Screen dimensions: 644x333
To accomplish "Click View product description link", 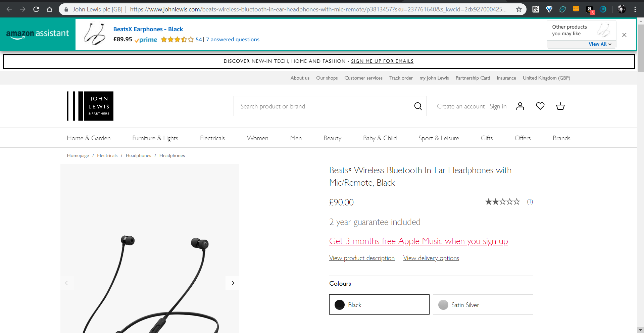I will 362,258.
